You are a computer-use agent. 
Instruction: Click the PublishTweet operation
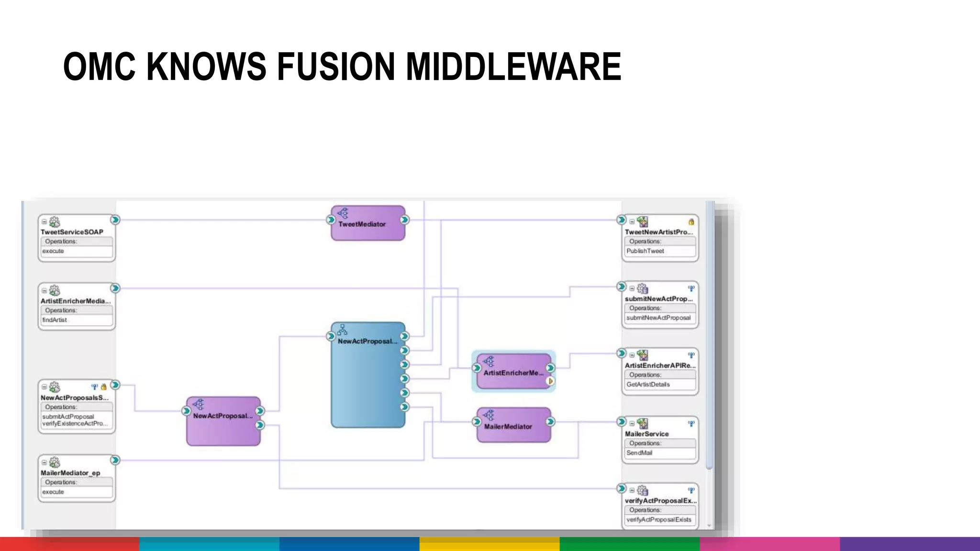pos(646,251)
